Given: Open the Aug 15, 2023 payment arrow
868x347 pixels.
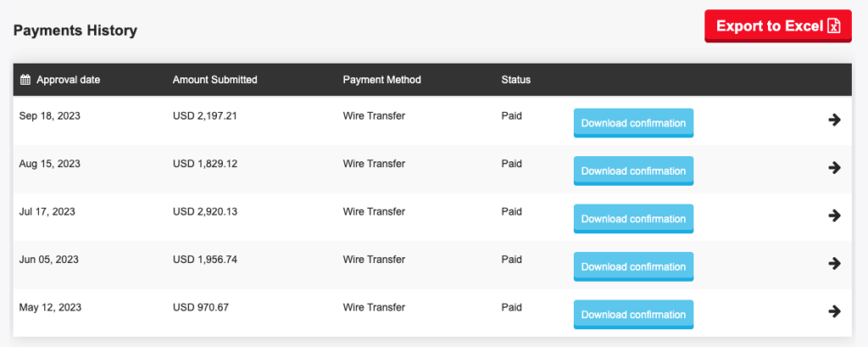Looking at the screenshot, I should tap(834, 168).
